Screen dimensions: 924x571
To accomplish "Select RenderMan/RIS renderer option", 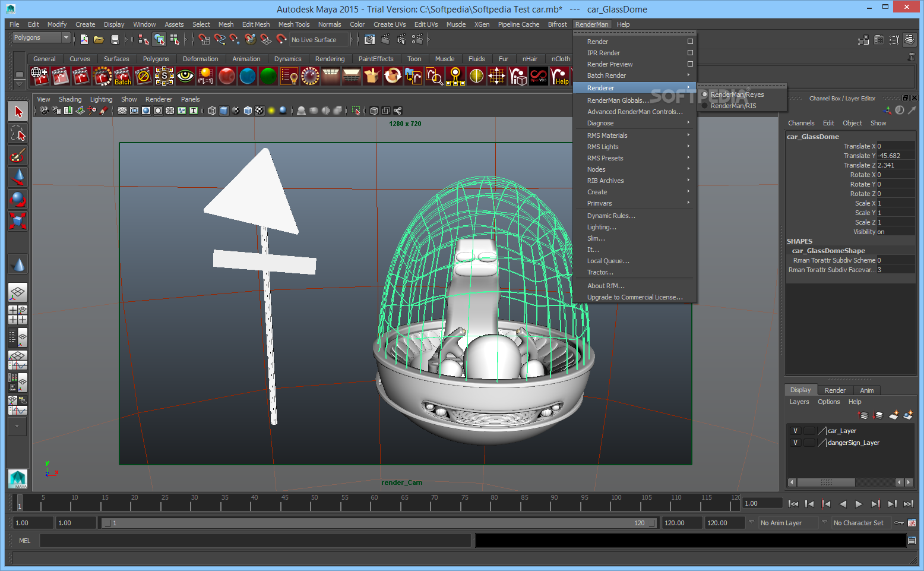I will 733,106.
